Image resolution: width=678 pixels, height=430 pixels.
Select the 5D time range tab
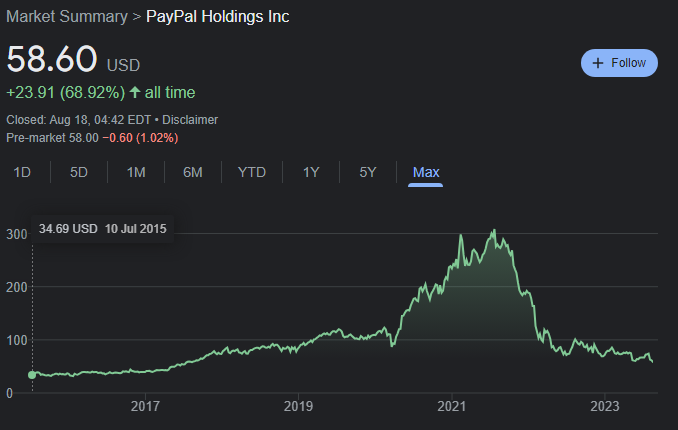click(x=79, y=172)
